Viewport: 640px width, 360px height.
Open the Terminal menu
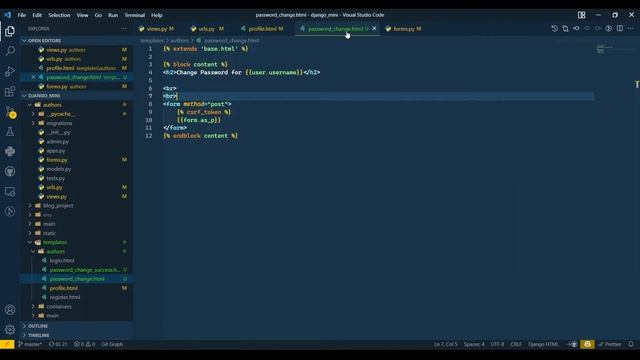point(135,15)
